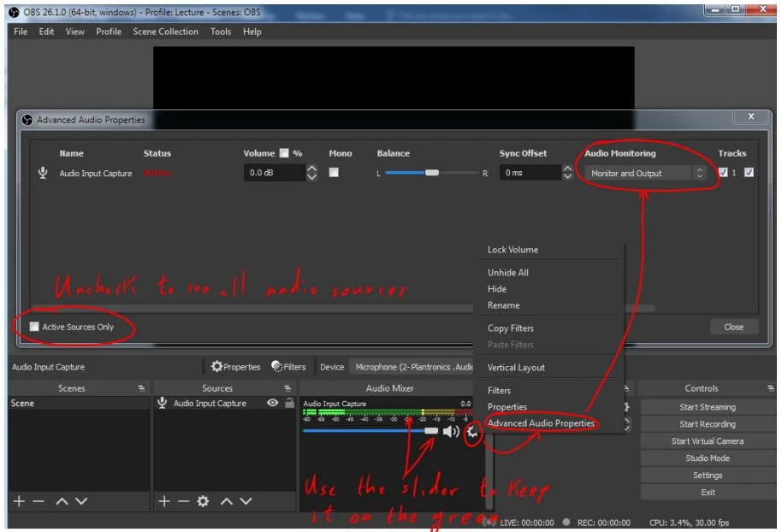Click the mixer gear settings icon
Viewport: 782px width, 532px height.
tap(471, 433)
